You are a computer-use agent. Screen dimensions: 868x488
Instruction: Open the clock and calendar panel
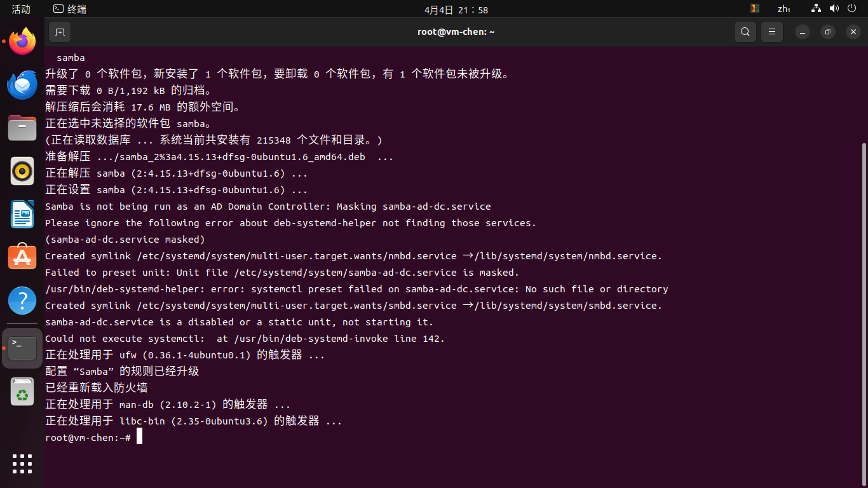pyautogui.click(x=456, y=10)
